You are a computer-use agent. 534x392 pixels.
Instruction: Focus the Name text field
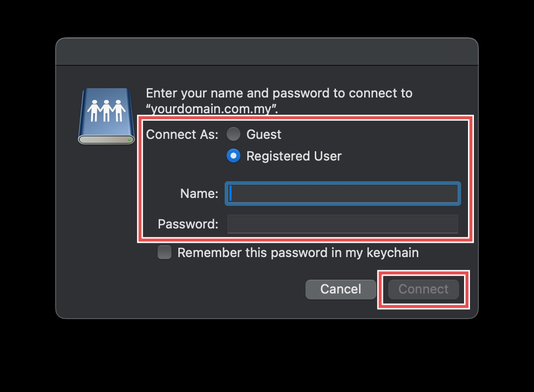click(343, 194)
